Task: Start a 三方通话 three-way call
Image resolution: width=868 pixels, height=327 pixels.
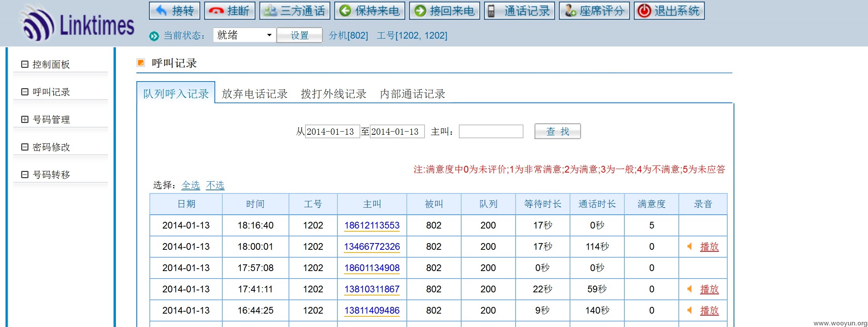Action: point(295,11)
